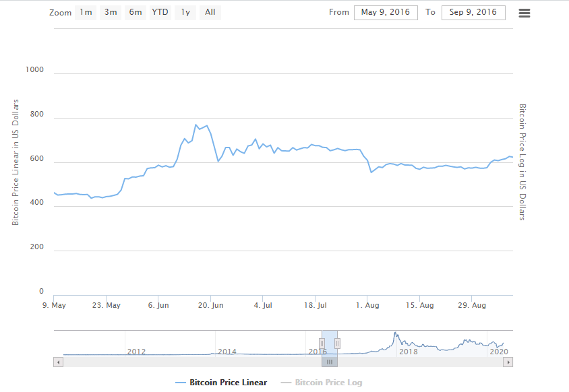This screenshot has height=392, width=569.
Task: Grab the left navigator range handle
Action: point(322,343)
